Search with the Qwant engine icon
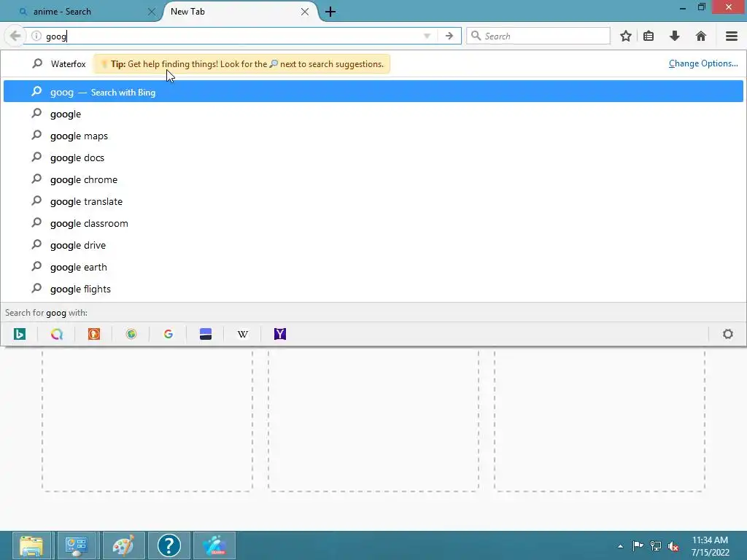 (57, 334)
